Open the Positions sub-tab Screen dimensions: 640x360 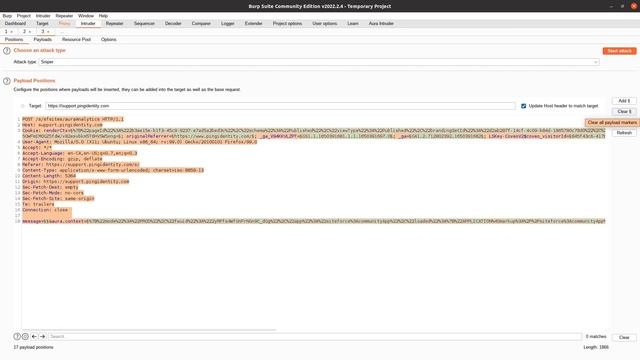coord(14,40)
